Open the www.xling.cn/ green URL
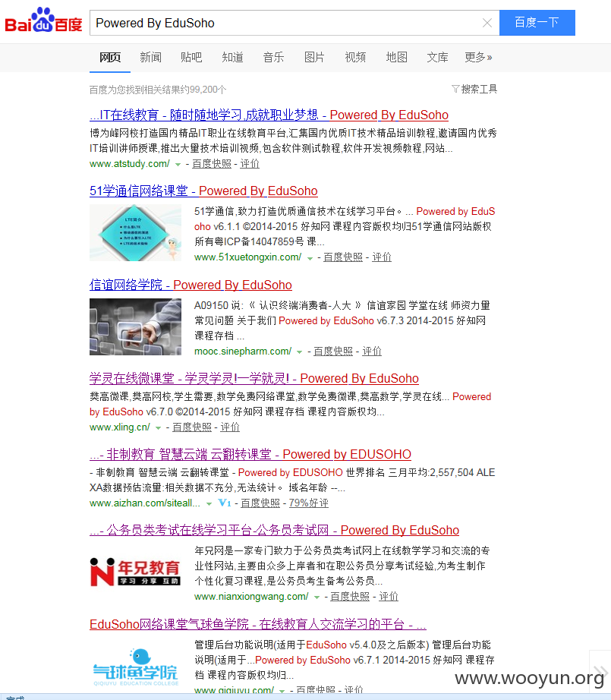Viewport: 611px width, 700px height. pyautogui.click(x=120, y=427)
